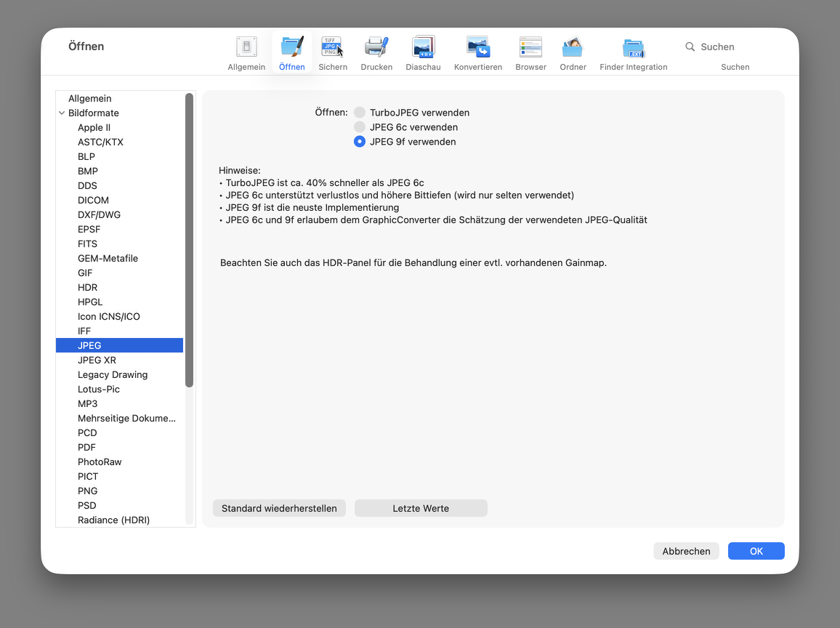Open the Drucken printer preferences

pos(376,47)
